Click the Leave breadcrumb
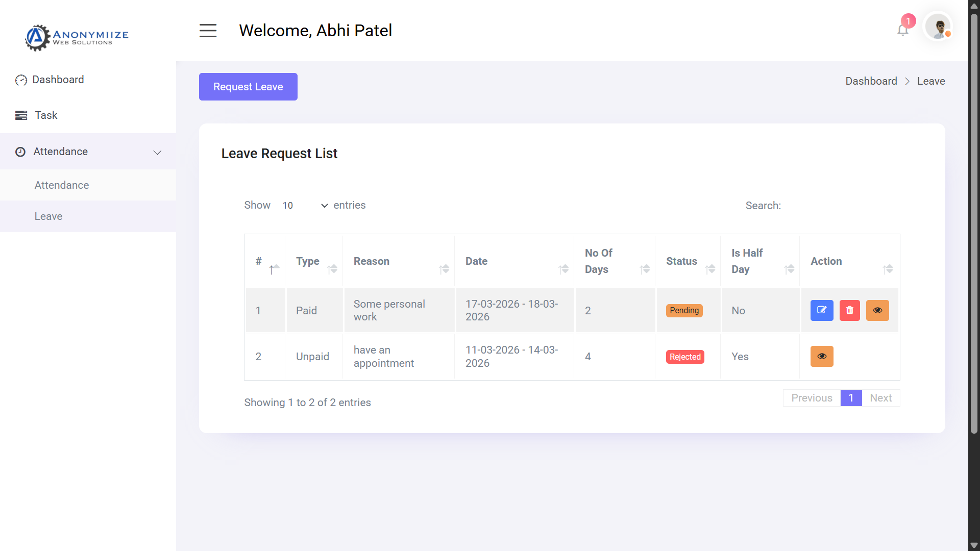This screenshot has width=980, height=551. [x=930, y=81]
